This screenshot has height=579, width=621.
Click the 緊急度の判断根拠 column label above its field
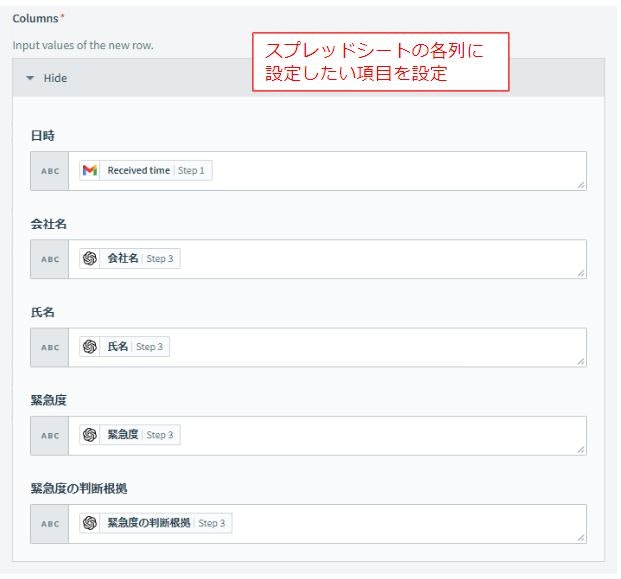pyautogui.click(x=79, y=489)
